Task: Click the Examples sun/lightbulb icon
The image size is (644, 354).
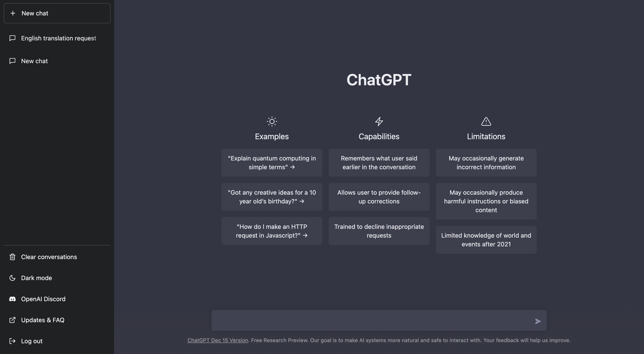Action: click(x=272, y=121)
